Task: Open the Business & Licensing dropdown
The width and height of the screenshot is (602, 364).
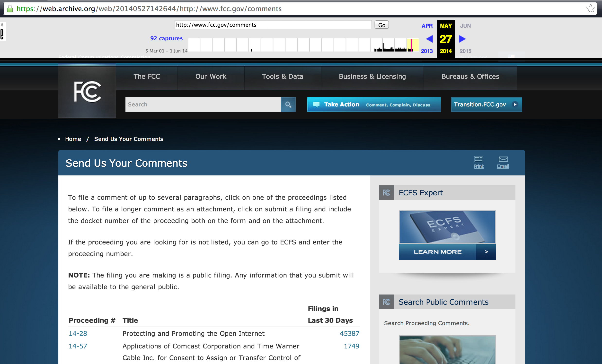Action: 372,76
